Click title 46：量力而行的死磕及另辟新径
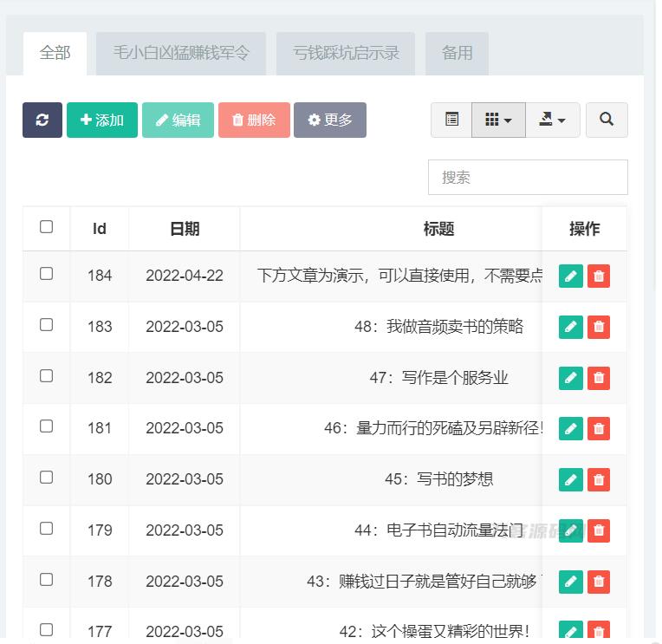 [433, 428]
